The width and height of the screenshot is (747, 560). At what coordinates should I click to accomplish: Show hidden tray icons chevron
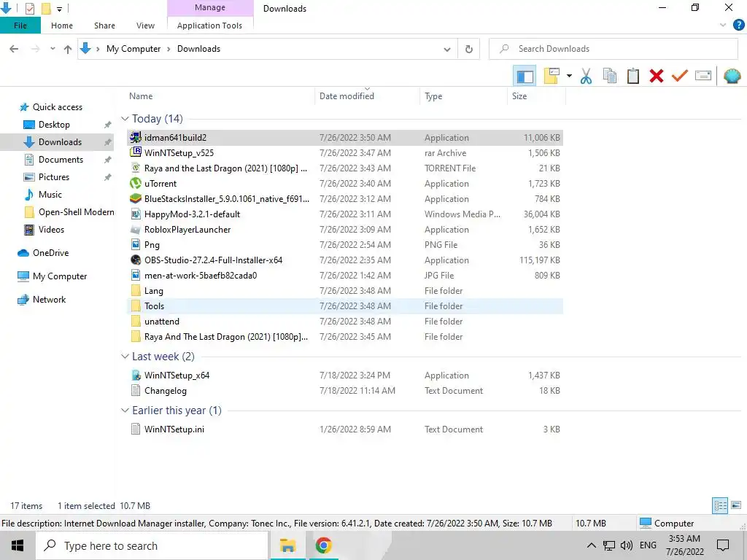point(591,545)
